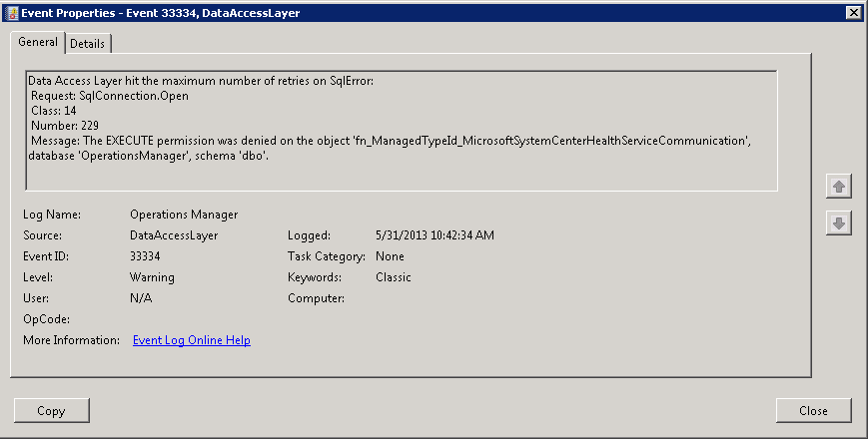Click the Source value DataAccessLayer

pos(174,235)
